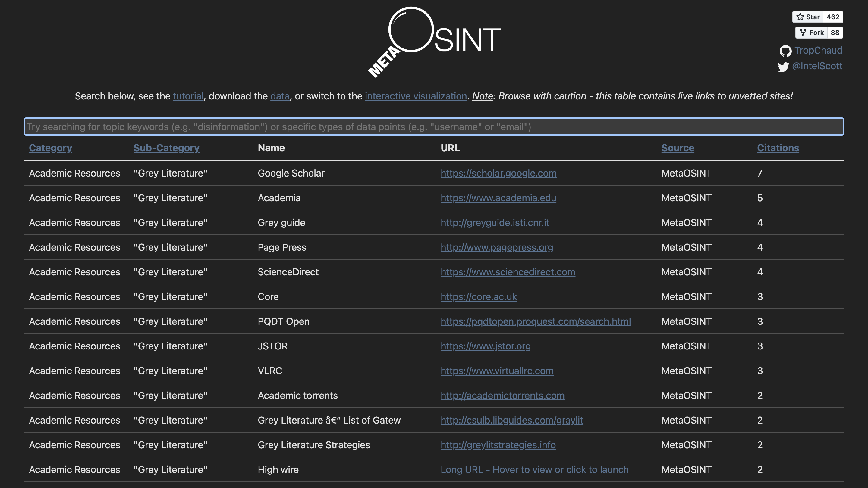Open the TropChaud GitHub profile link

tap(818, 51)
